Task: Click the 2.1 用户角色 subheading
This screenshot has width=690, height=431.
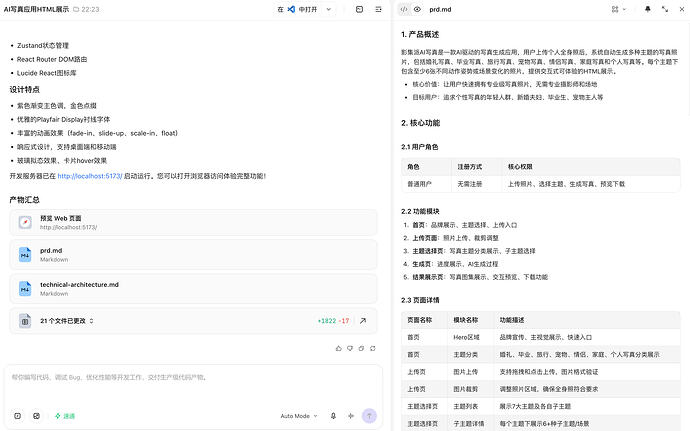Action: 419,147
